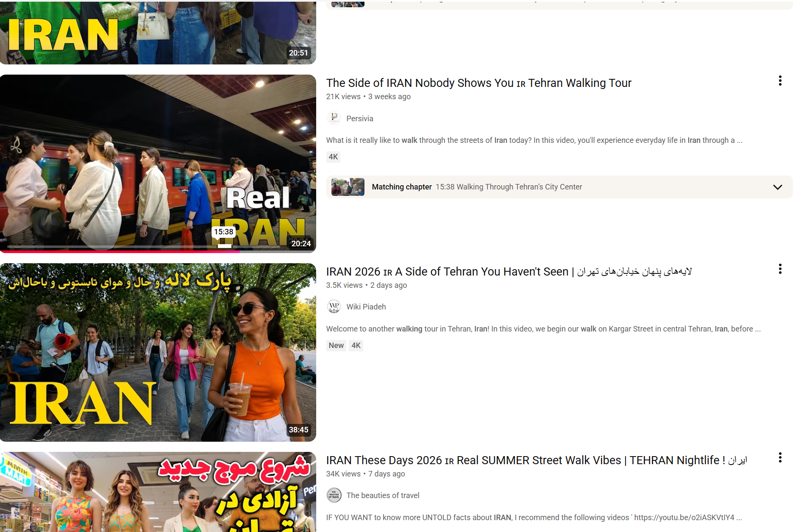Open 'IRAN 2026 A Side of Tehran' video title
This screenshot has width=804, height=532.
tap(509, 272)
